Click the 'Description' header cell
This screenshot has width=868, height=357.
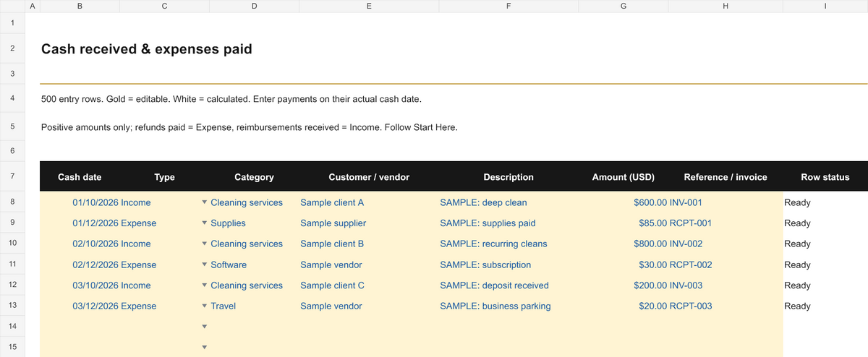509,177
